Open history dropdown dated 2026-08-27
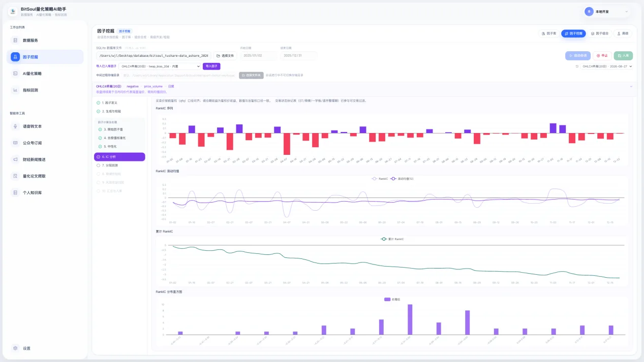The image size is (644, 362). click(607, 66)
